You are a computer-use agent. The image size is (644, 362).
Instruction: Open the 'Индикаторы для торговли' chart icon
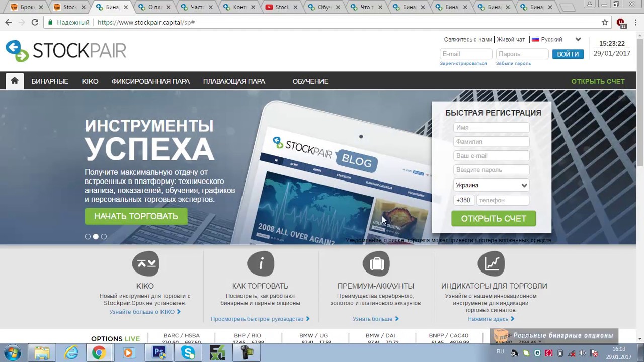(492, 263)
